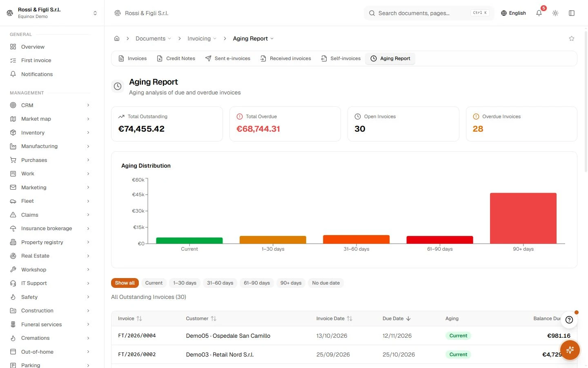Open Notifications sidebar item
The width and height of the screenshot is (588, 368).
[50, 74]
